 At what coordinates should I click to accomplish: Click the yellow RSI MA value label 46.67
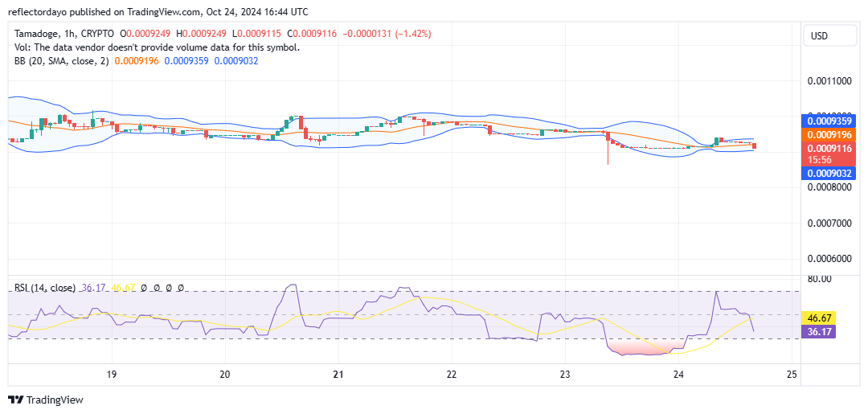[x=817, y=319]
